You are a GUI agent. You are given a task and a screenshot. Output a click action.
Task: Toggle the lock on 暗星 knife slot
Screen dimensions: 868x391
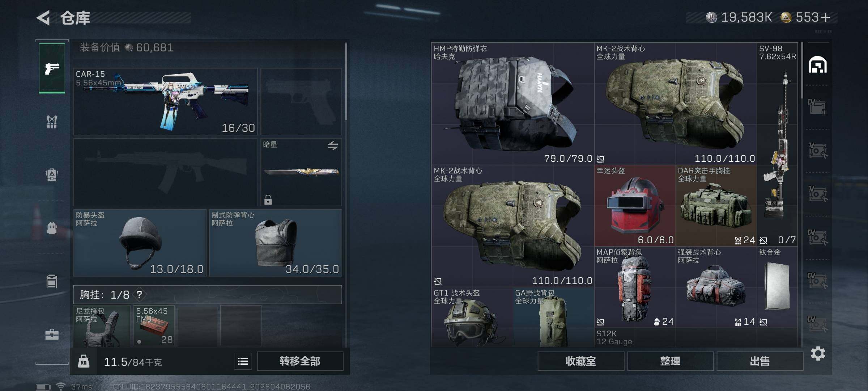(x=268, y=199)
